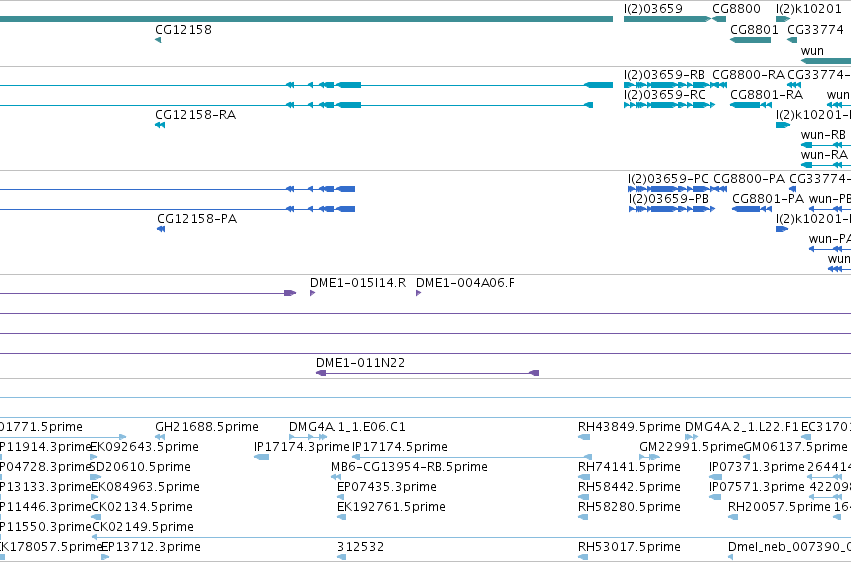Click the l(2)k10201 gene label
Screen dimensions: 851x562
click(x=809, y=9)
